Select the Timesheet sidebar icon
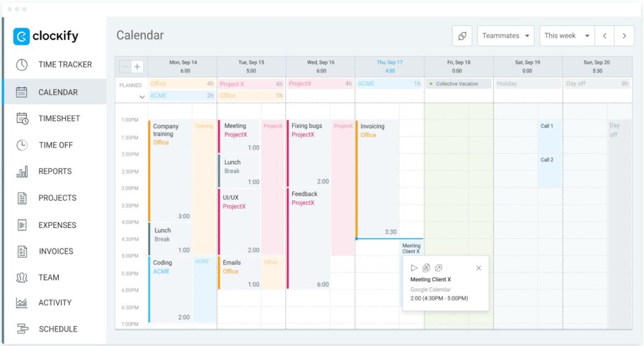This screenshot has height=346, width=644. [x=58, y=118]
